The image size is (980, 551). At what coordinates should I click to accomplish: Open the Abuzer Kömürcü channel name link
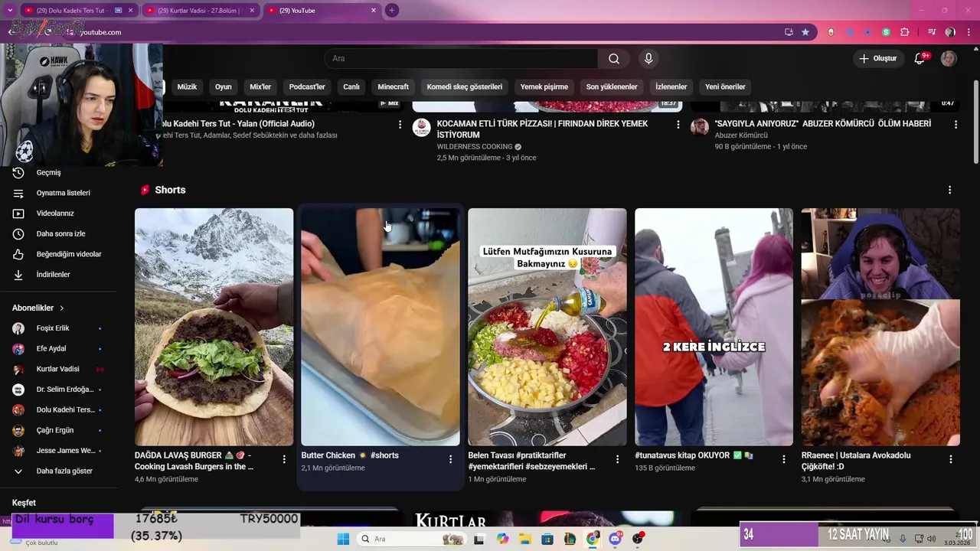tap(741, 135)
